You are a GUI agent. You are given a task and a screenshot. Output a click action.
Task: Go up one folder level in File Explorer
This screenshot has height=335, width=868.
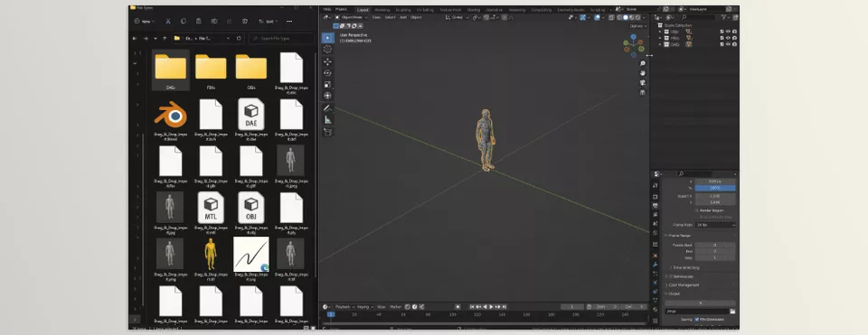coord(165,38)
